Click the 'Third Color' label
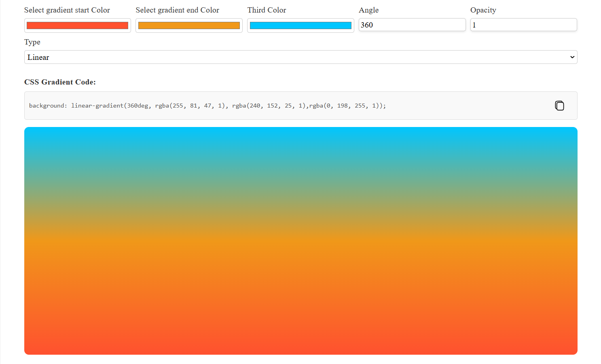Screen dimensions: 601x364 pos(267,10)
